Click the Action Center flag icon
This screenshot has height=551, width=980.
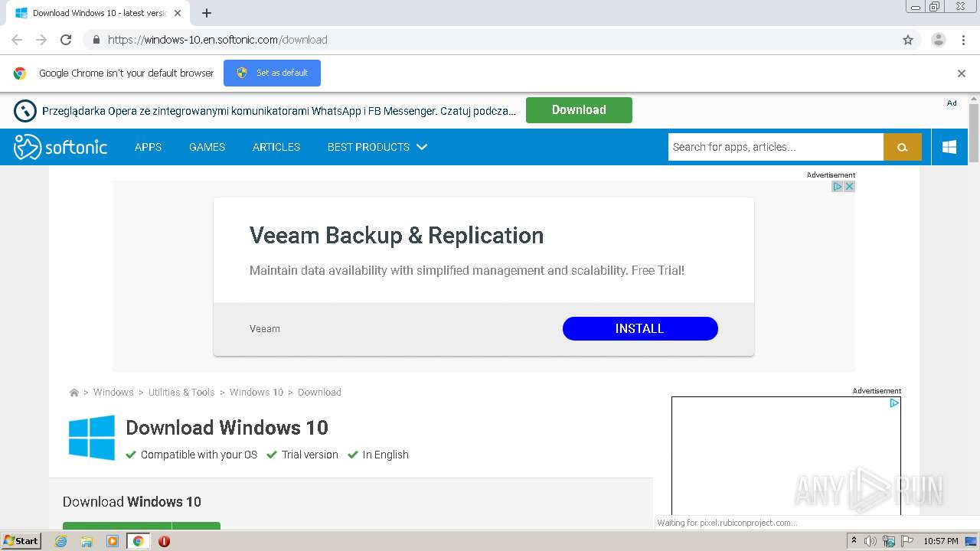click(x=907, y=541)
